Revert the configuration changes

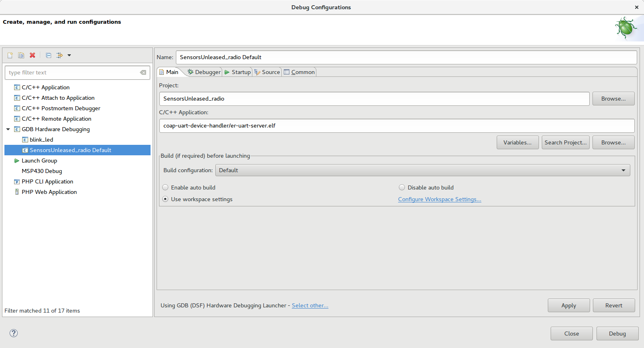pos(614,305)
